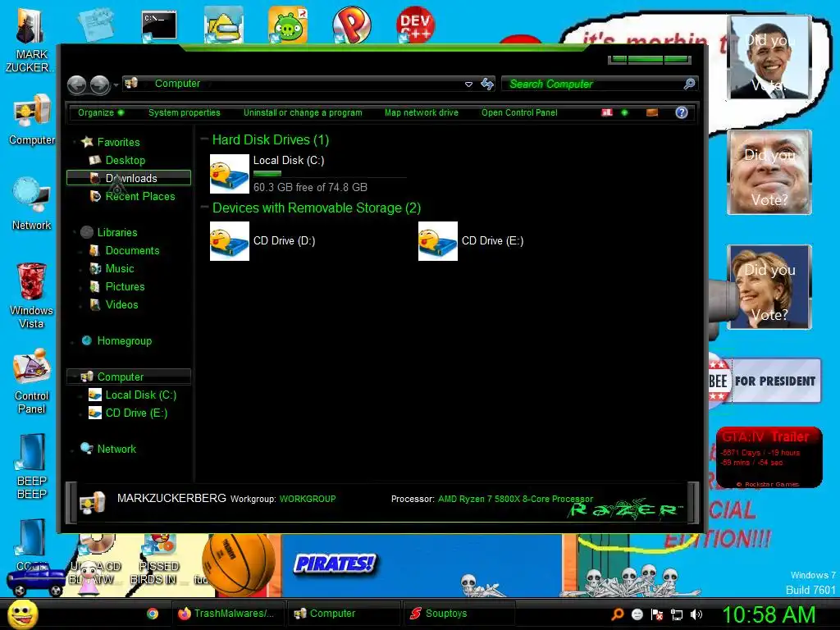This screenshot has width=840, height=630.
Task: Click Open Control Panel in toolbar
Action: coord(519,112)
